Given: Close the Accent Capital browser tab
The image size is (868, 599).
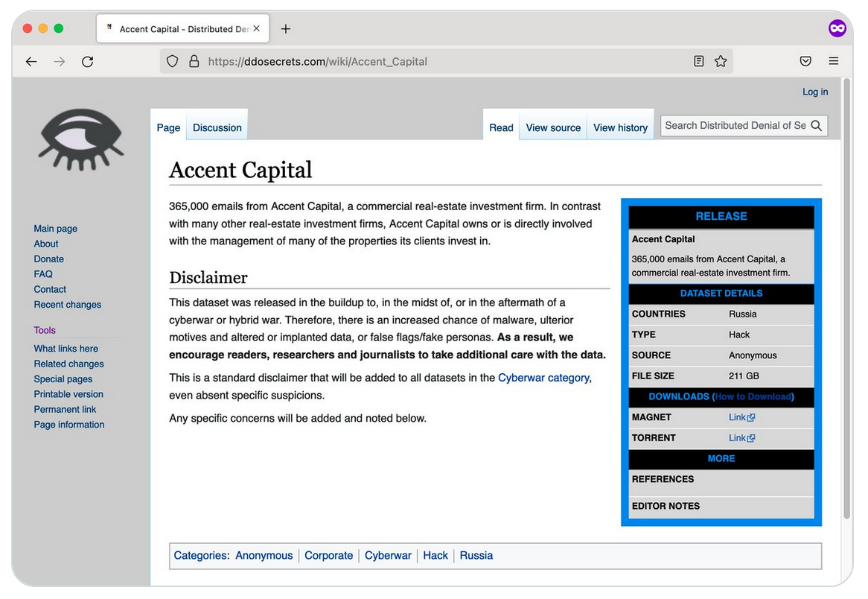Looking at the screenshot, I should point(256,28).
